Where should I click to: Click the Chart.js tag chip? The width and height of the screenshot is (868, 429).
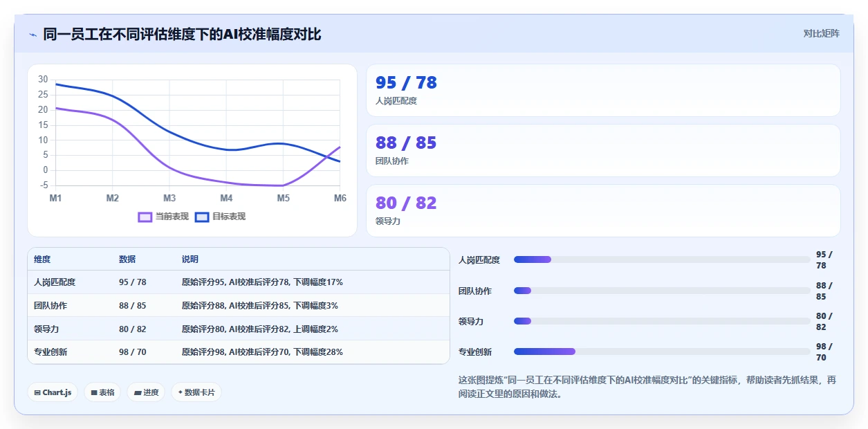53,392
